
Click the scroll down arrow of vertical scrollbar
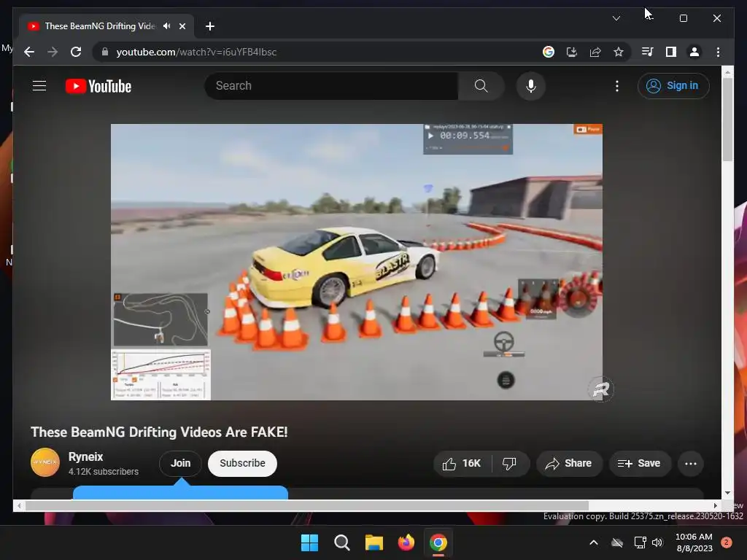pos(727,493)
